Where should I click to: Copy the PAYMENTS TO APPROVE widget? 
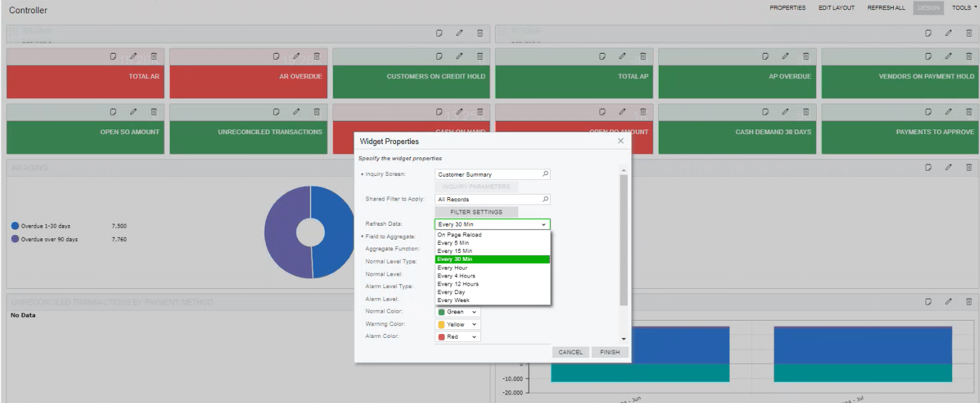pos(928,112)
